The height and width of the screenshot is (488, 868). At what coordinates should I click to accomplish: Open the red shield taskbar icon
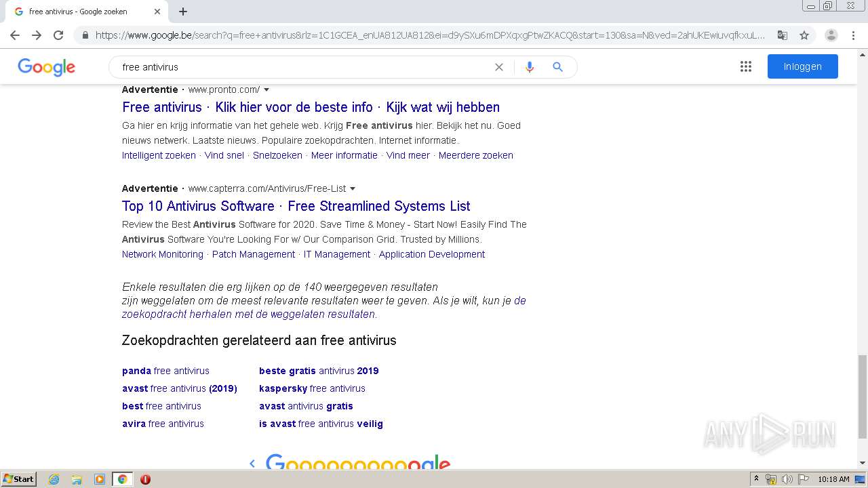pyautogui.click(x=145, y=479)
